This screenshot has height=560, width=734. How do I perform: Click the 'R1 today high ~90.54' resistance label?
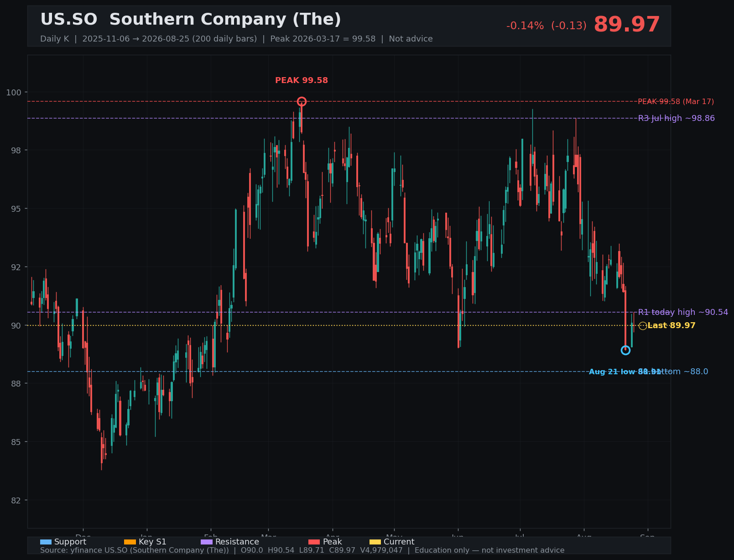[x=683, y=312]
